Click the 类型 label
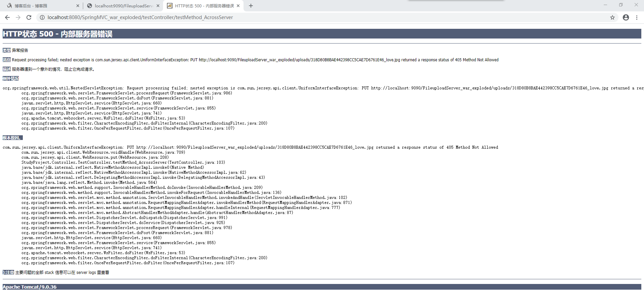The image size is (644, 291). click(x=7, y=51)
